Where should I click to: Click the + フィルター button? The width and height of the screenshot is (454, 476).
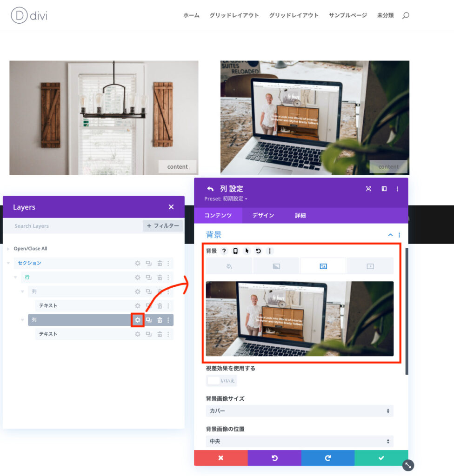(x=163, y=226)
